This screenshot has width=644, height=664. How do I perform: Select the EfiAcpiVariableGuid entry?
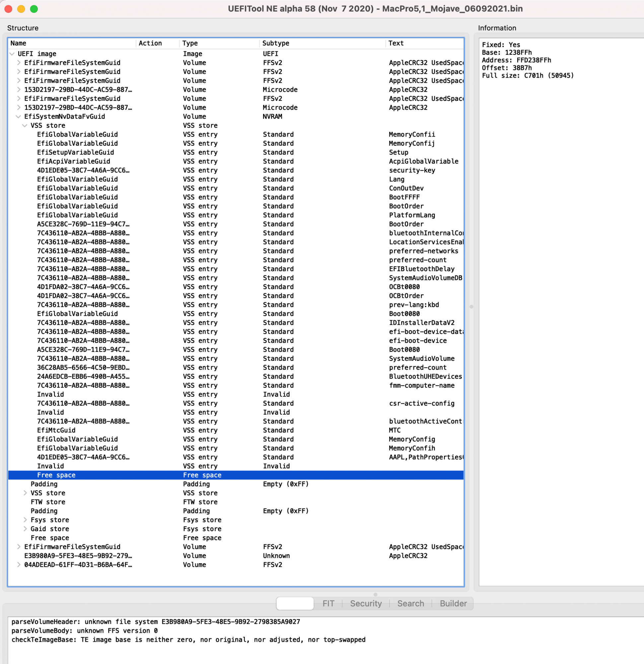[x=73, y=161]
